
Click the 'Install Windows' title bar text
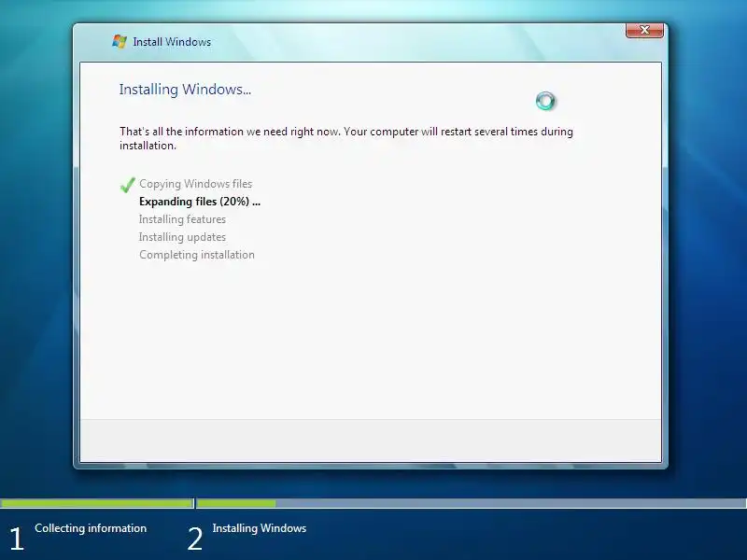click(x=172, y=42)
